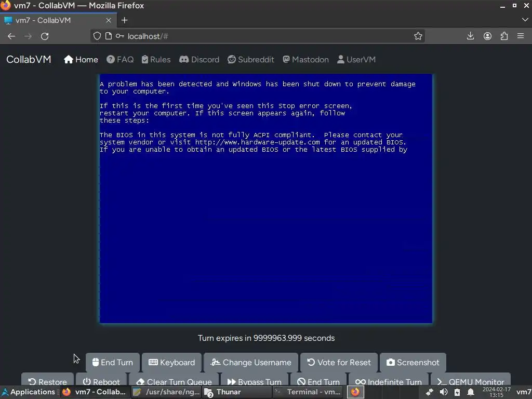Click the network connection tray icon

(x=430, y=392)
